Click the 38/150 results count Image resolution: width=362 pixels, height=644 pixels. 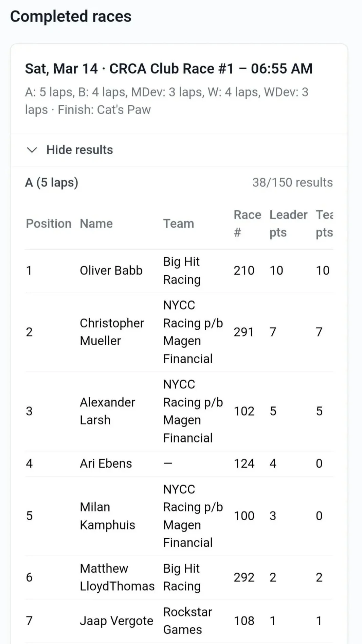[292, 182]
